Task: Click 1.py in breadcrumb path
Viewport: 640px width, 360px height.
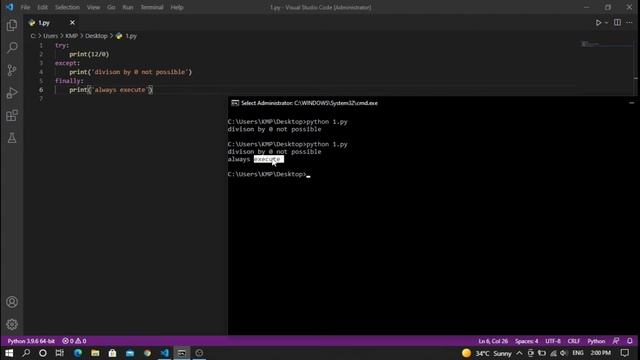Action: tap(131, 36)
